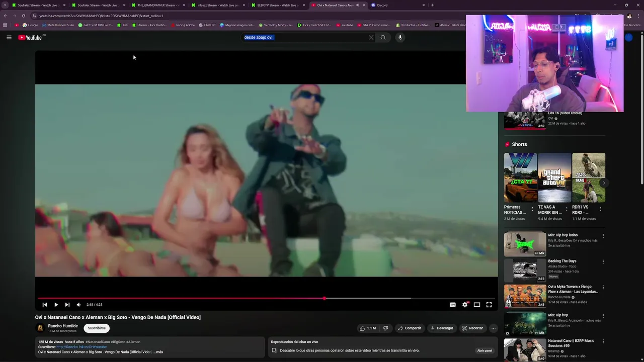The image size is (644, 362).
Task: Open the ChatGPT bookmark
Action: pos(207,25)
